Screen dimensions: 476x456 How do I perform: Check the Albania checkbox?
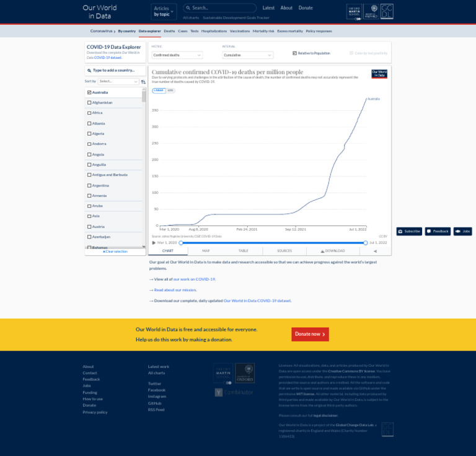pyautogui.click(x=89, y=123)
